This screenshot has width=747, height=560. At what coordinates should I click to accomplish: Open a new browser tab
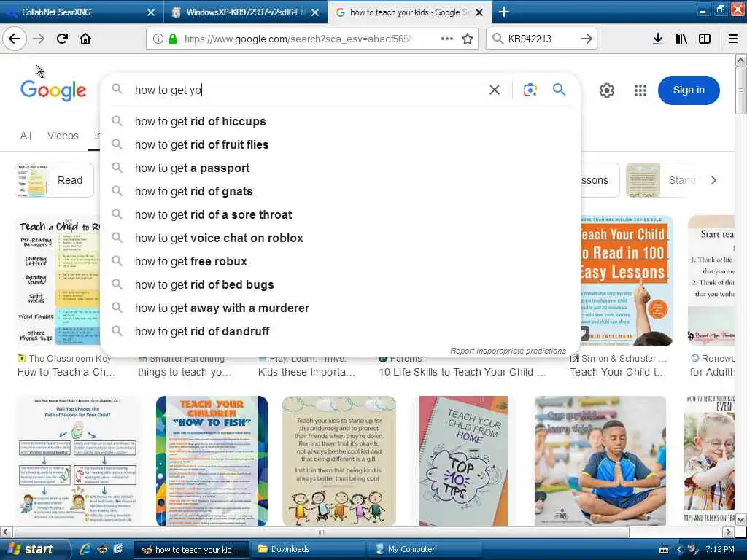point(503,12)
